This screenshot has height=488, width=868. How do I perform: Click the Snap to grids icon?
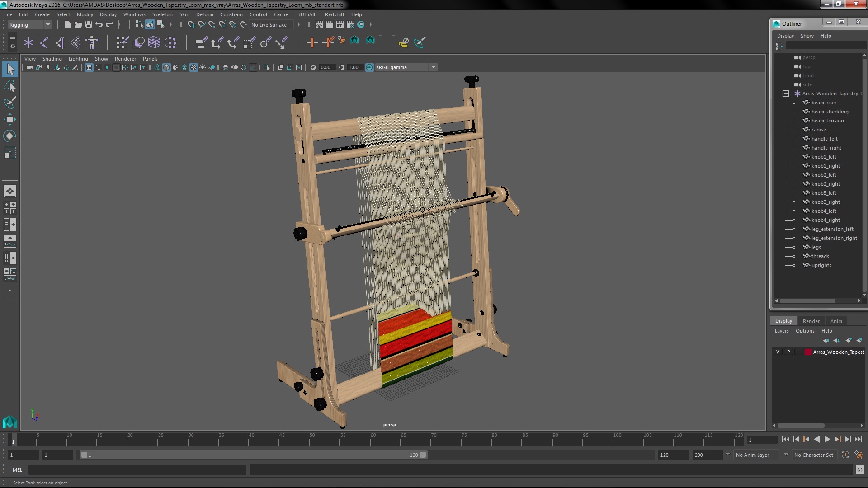coord(191,25)
